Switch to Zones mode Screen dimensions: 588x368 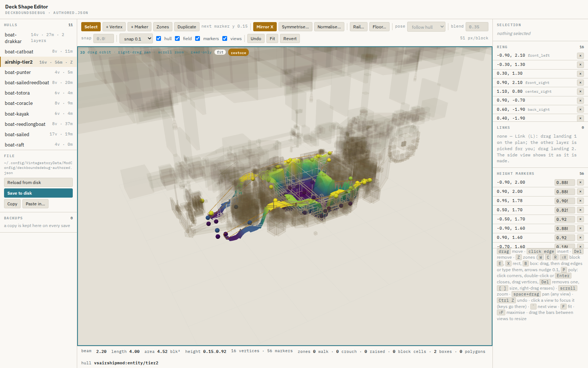162,27
